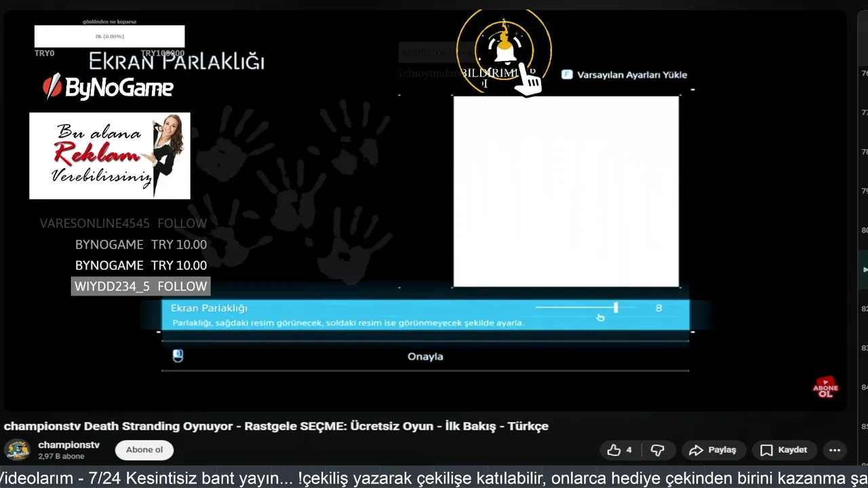Click the Ekran Parlaklığı heading text
The width and height of the screenshot is (868, 488).
176,62
